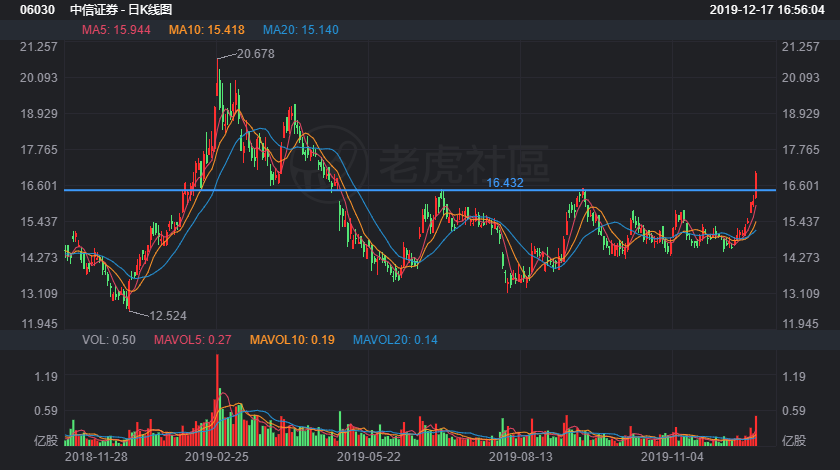The image size is (840, 470).
Task: Click left axis price 14.273
Action: tap(39, 257)
